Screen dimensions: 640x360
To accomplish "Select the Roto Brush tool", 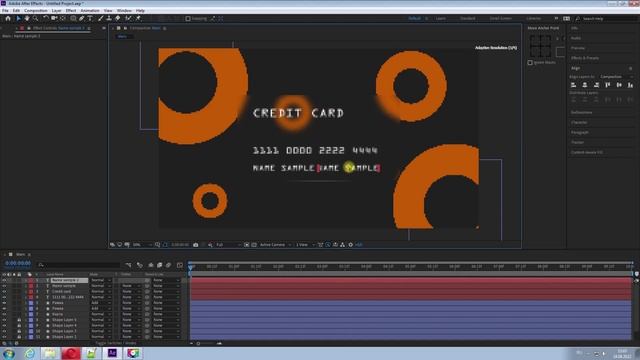I will (x=129, y=18).
